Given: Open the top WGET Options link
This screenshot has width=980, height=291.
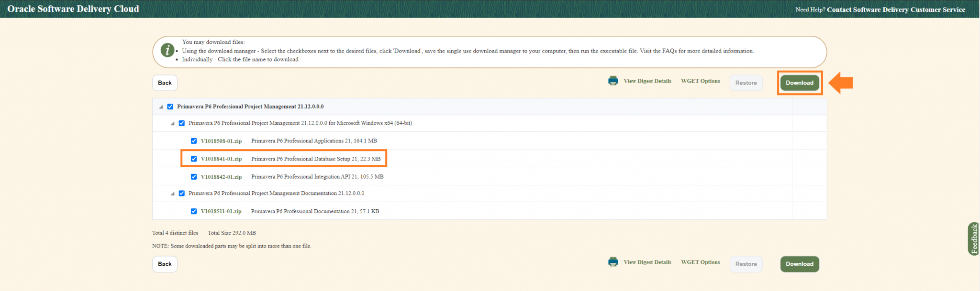Looking at the screenshot, I should (700, 81).
